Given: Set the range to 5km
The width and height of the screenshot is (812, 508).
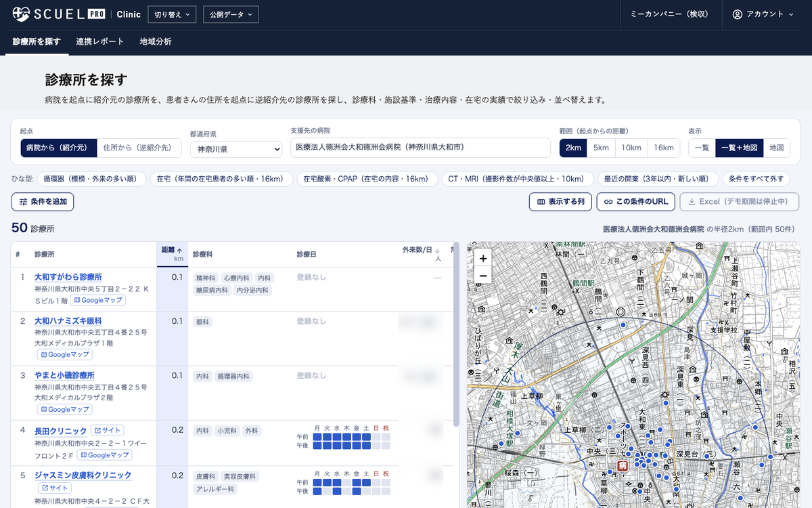Looking at the screenshot, I should 601,148.
